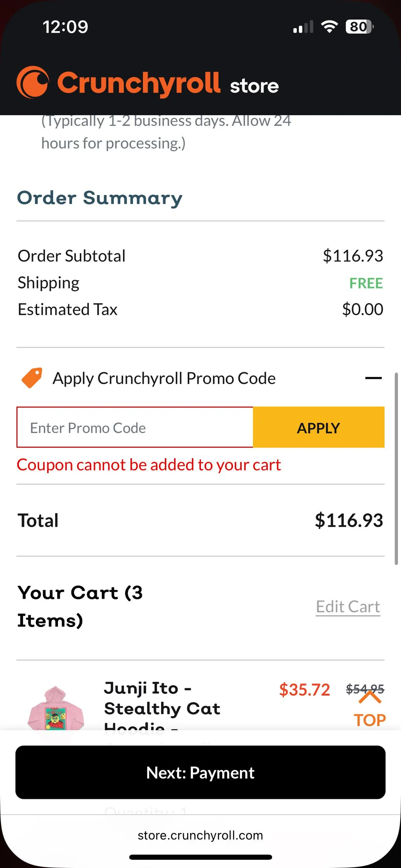Tap the 12:09 clock in the status bar
Screen dimensions: 401x868
tap(66, 26)
